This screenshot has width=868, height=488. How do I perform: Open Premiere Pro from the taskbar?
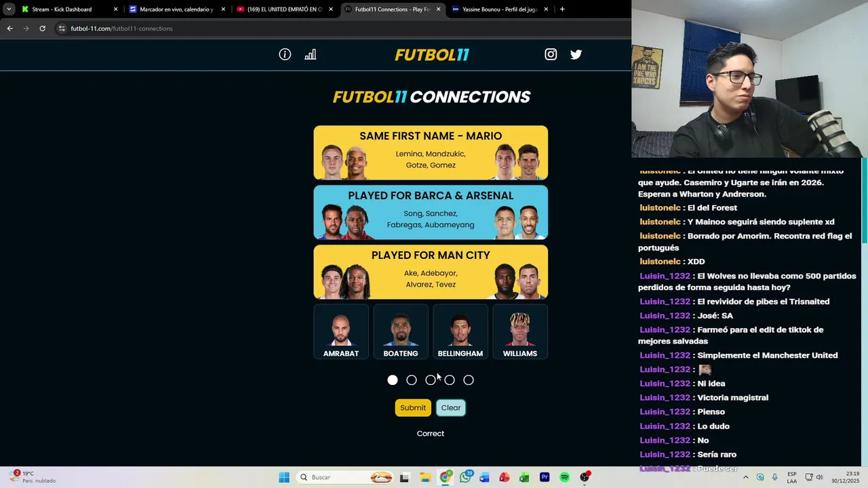pyautogui.click(x=545, y=477)
